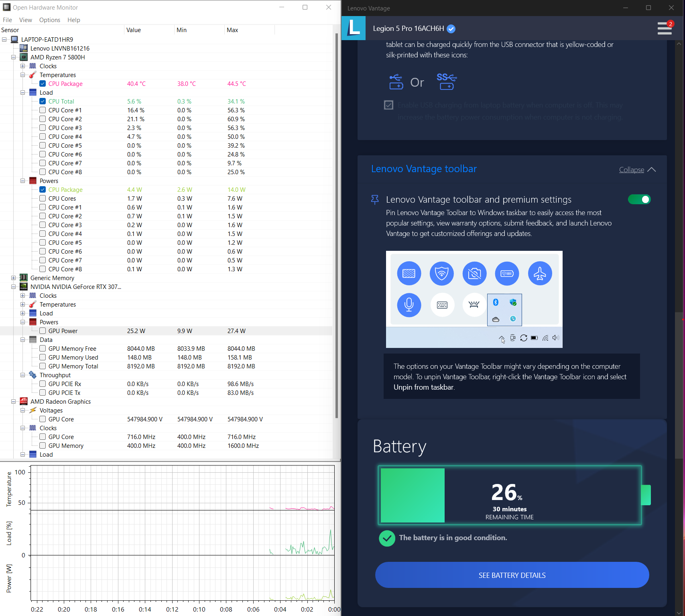Image resolution: width=685 pixels, height=616 pixels.
Task: Click the Lenovo Vantage vertical scrollbar thumb
Action: pyautogui.click(x=679, y=385)
